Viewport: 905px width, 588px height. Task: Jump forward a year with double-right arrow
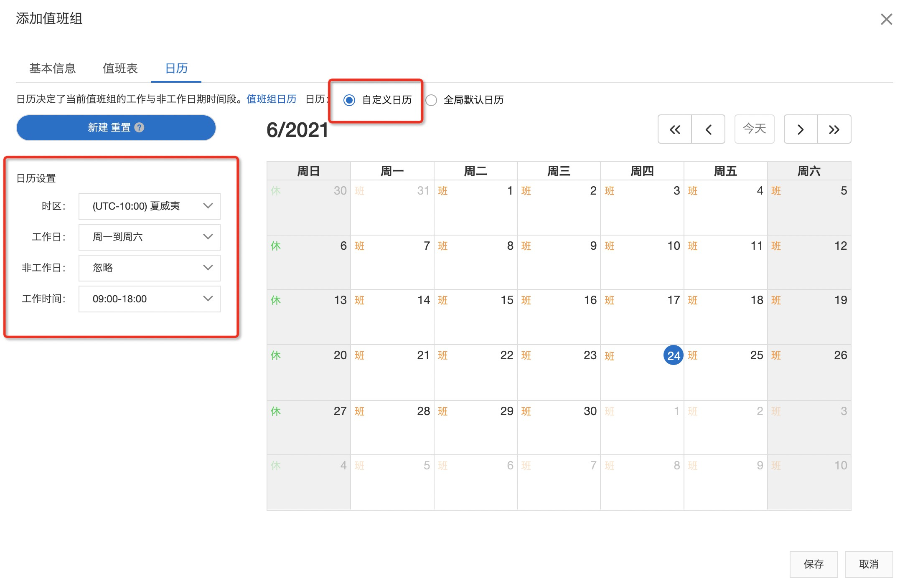tap(834, 129)
